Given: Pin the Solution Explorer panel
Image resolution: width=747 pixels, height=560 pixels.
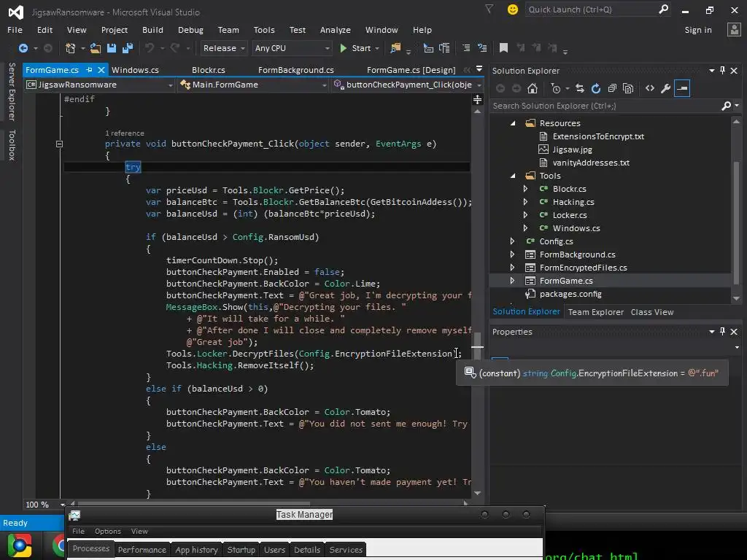Looking at the screenshot, I should 722,71.
